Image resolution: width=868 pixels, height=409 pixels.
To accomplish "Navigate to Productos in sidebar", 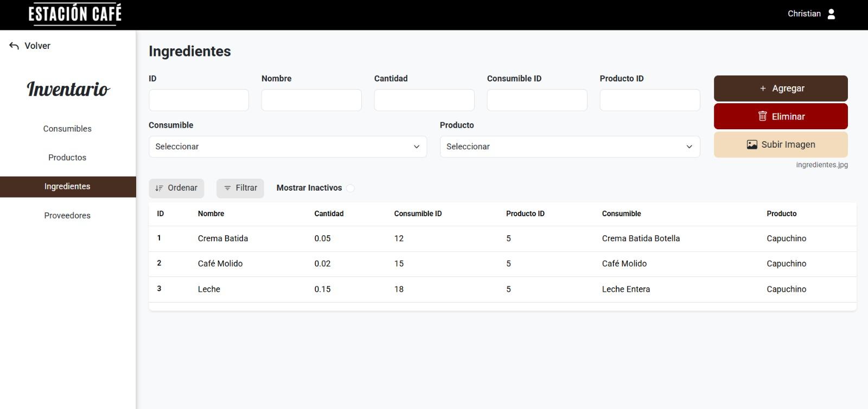I will [67, 158].
